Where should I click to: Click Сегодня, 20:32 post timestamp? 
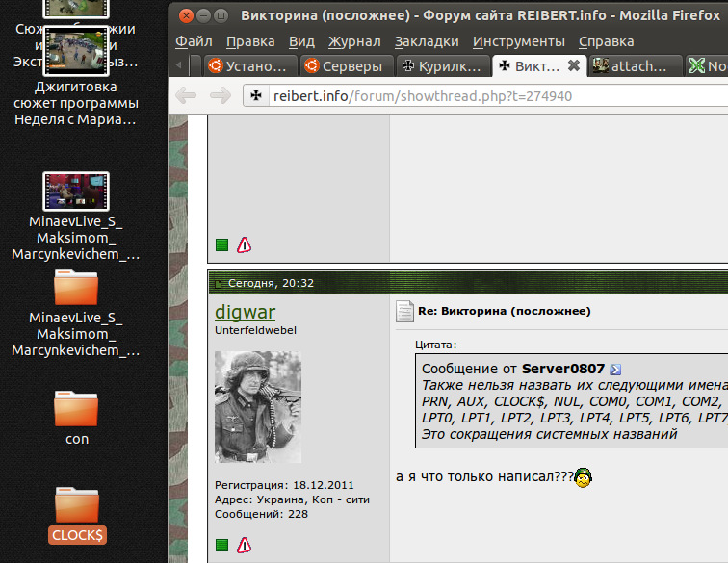pos(272,284)
